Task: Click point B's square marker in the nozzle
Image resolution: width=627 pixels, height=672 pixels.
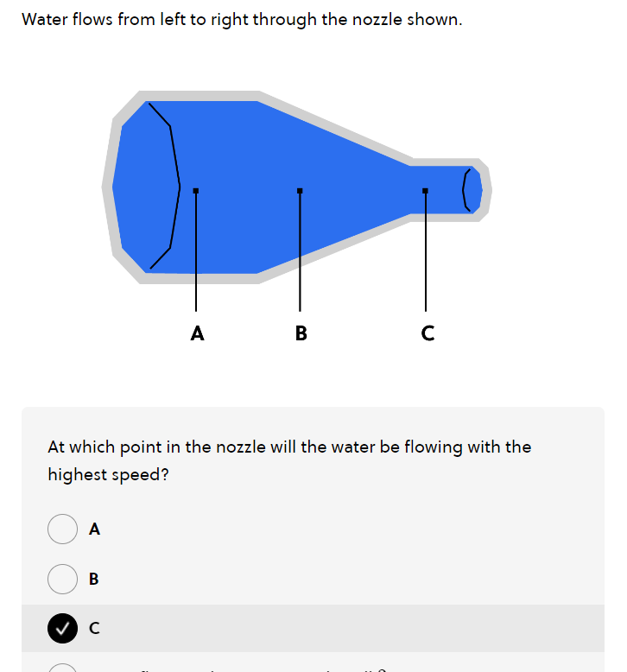Action: [300, 190]
